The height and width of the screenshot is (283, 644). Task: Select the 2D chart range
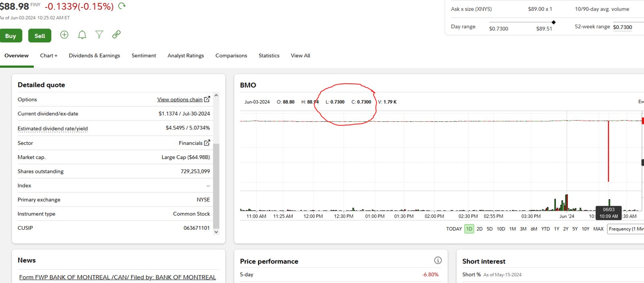[x=479, y=229]
